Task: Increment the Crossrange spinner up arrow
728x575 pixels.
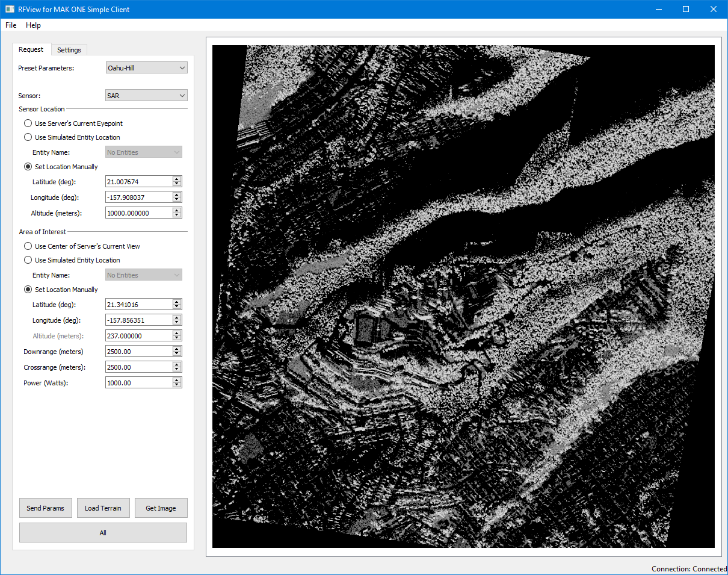Action: [177, 364]
